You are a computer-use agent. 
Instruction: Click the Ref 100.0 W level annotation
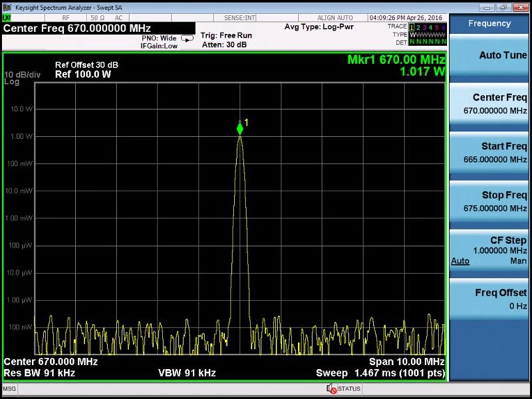[83, 74]
